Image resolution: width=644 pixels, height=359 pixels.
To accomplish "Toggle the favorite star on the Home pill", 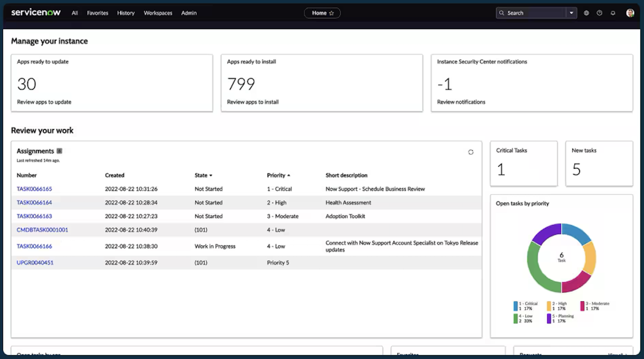I will [332, 13].
